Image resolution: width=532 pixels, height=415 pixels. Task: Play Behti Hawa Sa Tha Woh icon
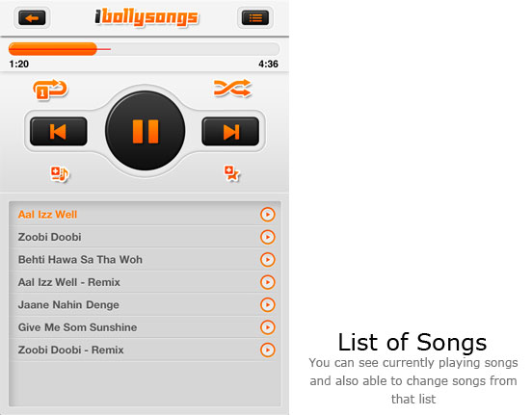(x=268, y=260)
